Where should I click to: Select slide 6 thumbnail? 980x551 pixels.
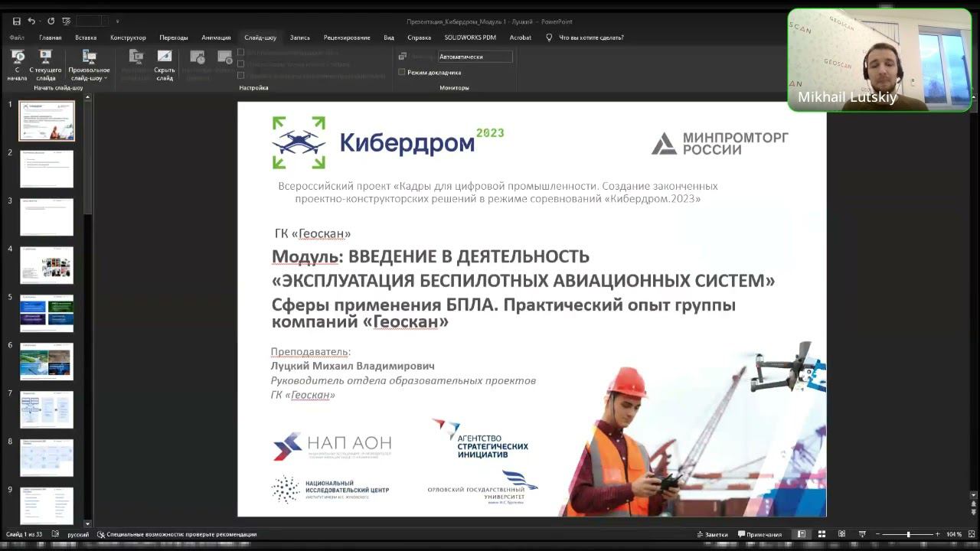click(47, 361)
